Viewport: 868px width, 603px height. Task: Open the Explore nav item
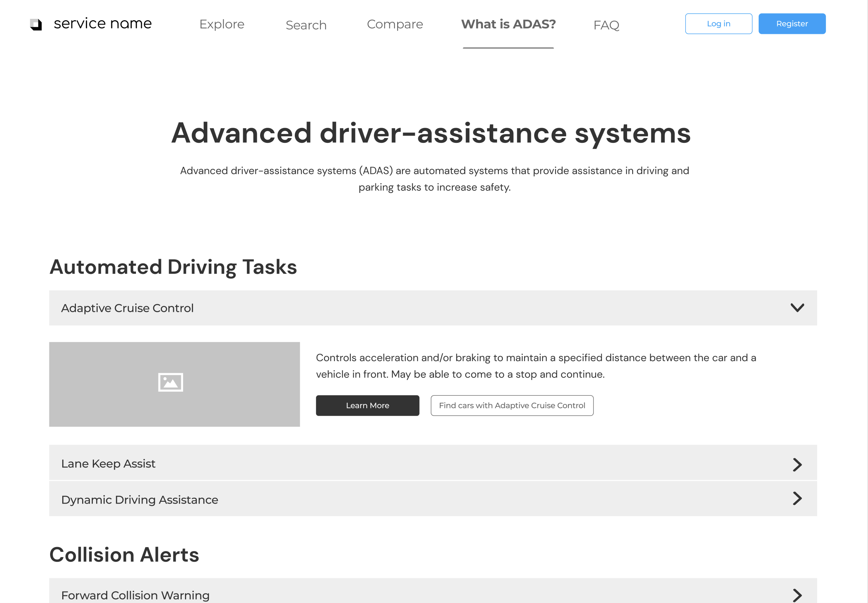click(222, 24)
